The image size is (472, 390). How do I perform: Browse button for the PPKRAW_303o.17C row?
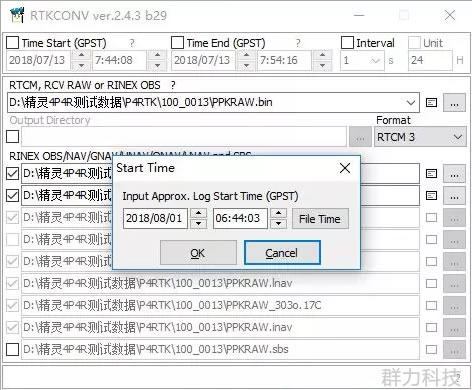pyautogui.click(x=454, y=306)
